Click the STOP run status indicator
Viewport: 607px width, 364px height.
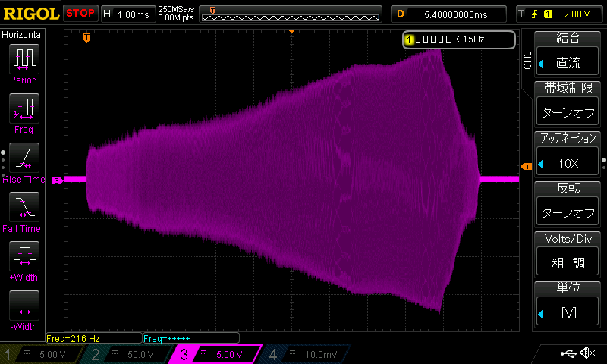80,14
